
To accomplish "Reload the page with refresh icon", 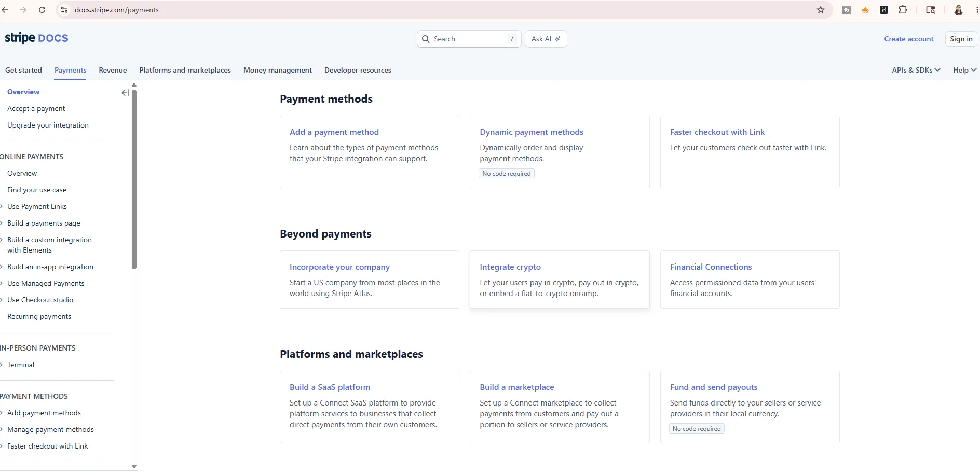I will point(42,10).
